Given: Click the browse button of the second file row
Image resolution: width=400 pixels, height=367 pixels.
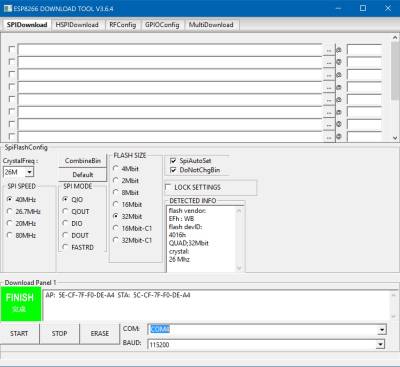Looking at the screenshot, I should point(329,63).
